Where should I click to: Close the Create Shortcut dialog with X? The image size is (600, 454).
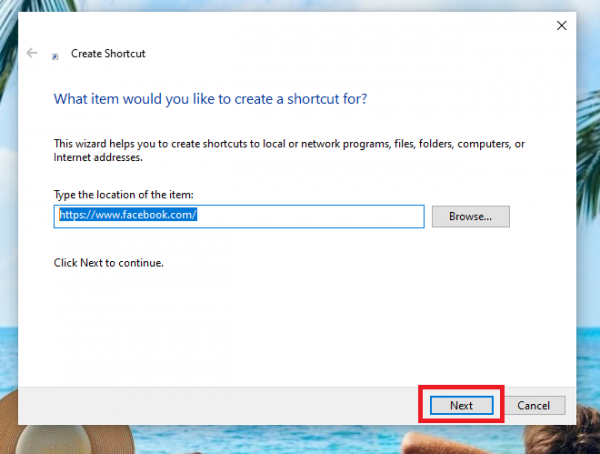pos(561,26)
